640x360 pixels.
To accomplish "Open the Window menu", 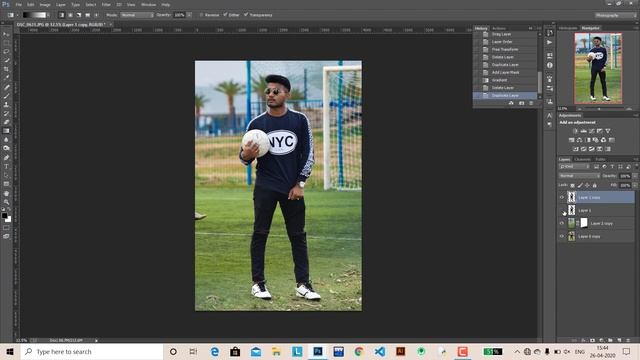I will pyautogui.click(x=148, y=4).
